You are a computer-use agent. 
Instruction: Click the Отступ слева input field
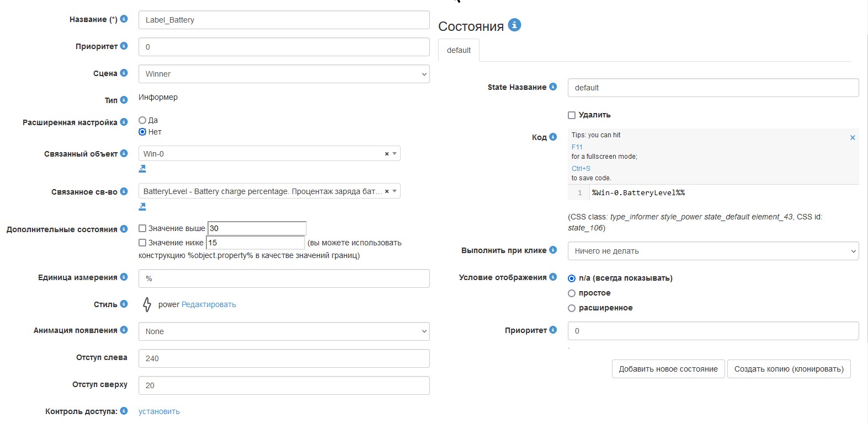284,358
